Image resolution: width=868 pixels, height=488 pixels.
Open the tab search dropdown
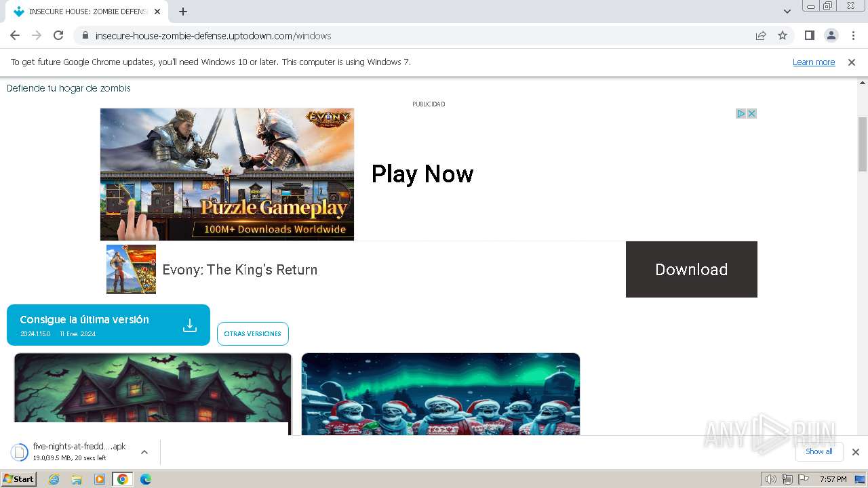click(x=787, y=12)
